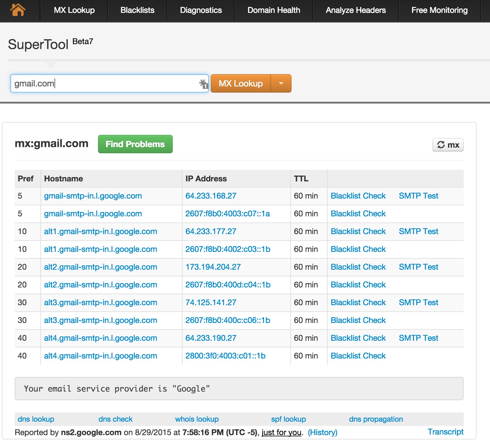Open the Blacklists menu item
The image size is (490, 448).
(137, 10)
